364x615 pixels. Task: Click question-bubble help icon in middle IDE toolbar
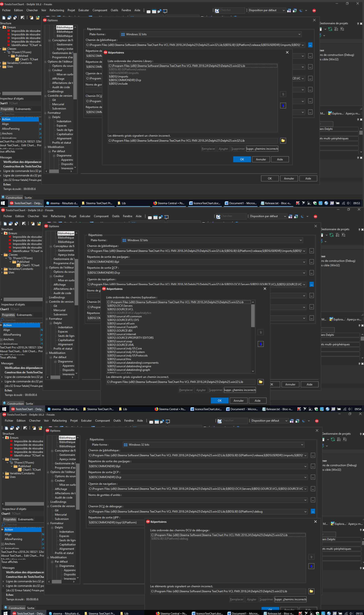pyautogui.click(x=161, y=217)
